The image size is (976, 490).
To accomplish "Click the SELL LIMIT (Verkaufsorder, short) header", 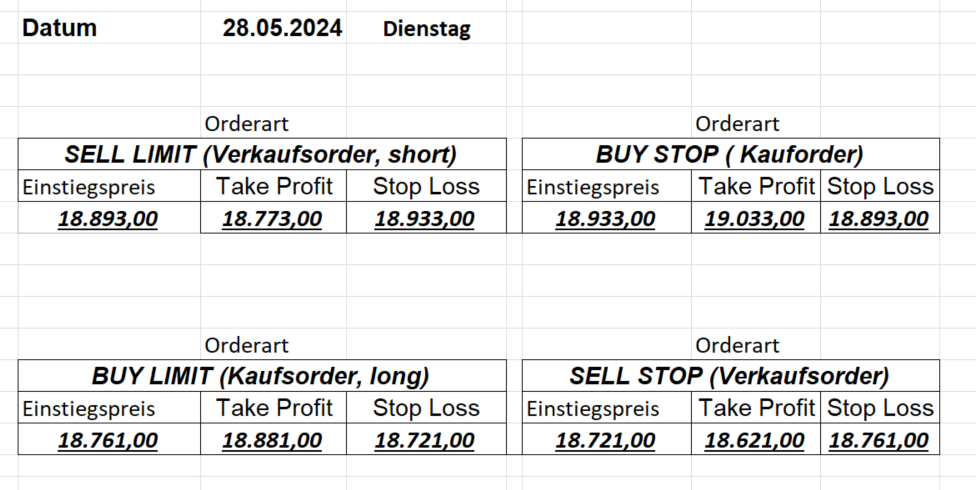I will [260, 155].
